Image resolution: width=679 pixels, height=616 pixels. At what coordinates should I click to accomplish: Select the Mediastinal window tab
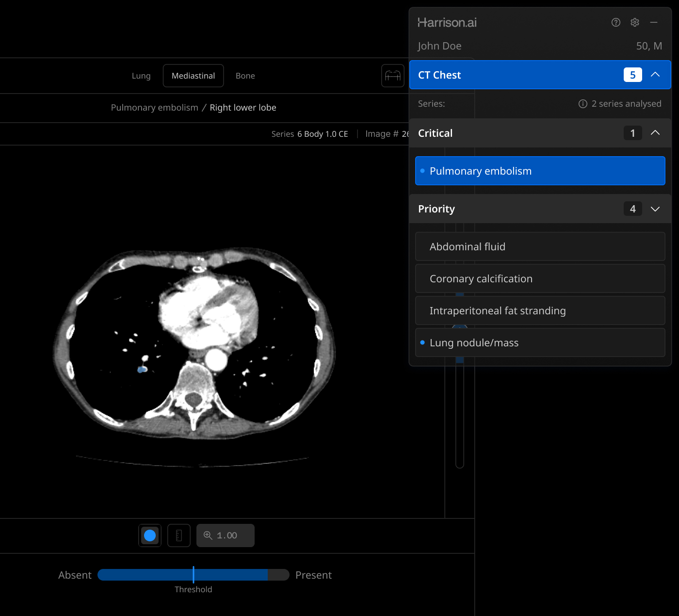pos(193,76)
